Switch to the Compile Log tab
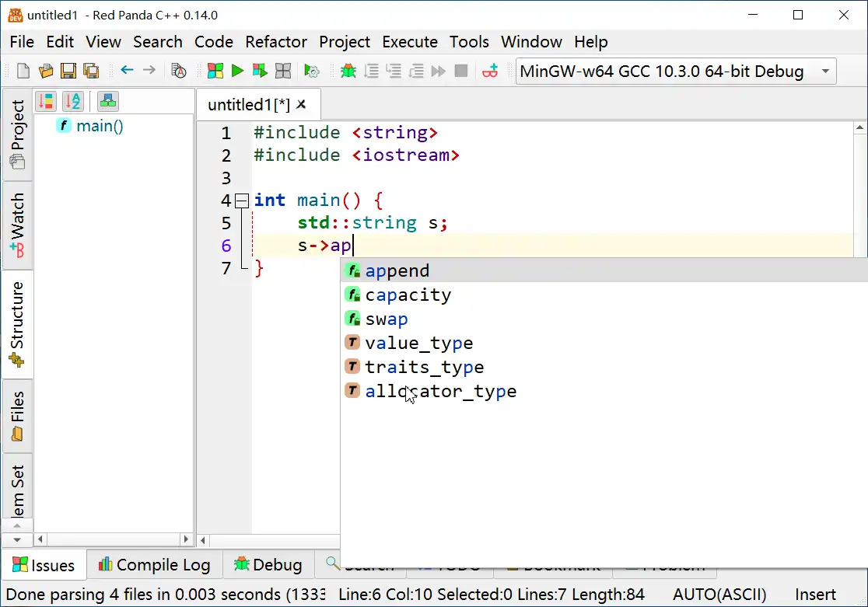Viewport: 868px width, 607px height. 154,564
